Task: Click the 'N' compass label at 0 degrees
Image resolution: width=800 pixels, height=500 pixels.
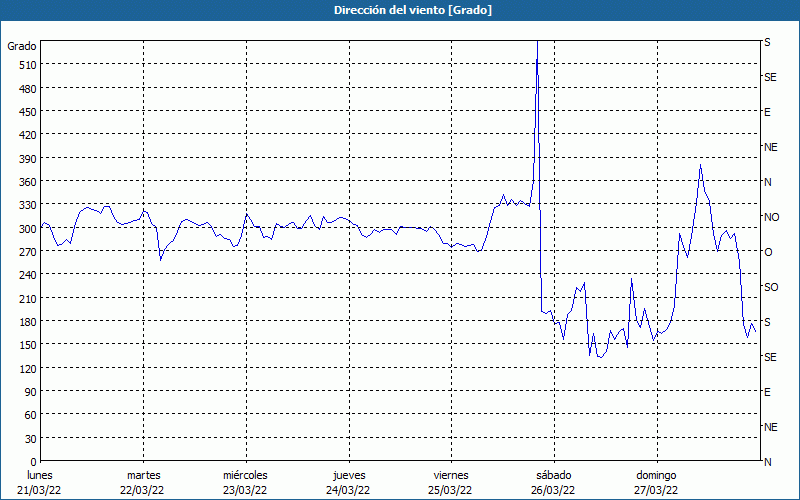Action: click(767, 462)
